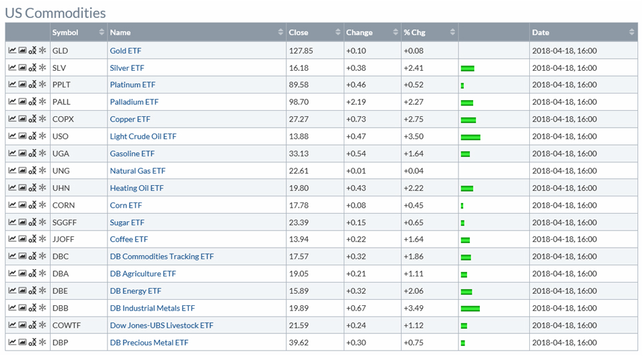
Task: Click the green percent bar for USO
Action: point(470,137)
